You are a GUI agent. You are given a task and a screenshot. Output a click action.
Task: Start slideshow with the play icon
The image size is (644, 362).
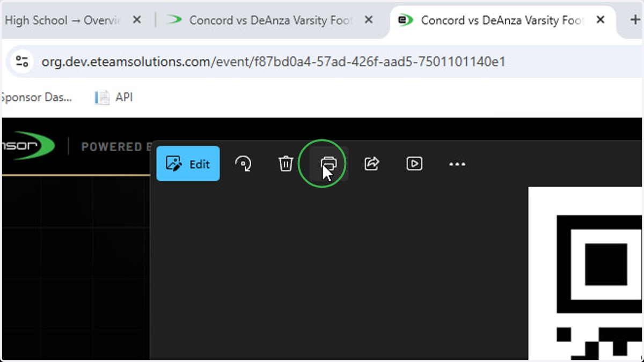tap(414, 164)
